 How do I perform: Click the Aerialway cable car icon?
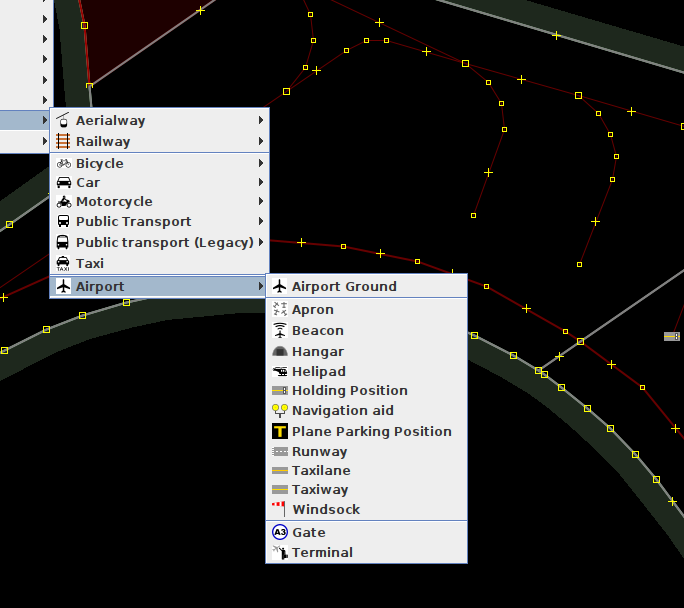(63, 120)
